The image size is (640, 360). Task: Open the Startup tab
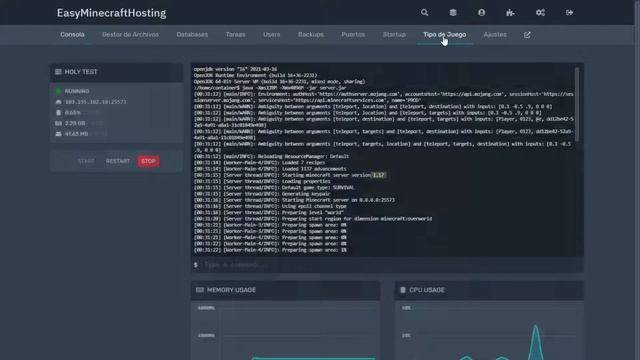(394, 35)
